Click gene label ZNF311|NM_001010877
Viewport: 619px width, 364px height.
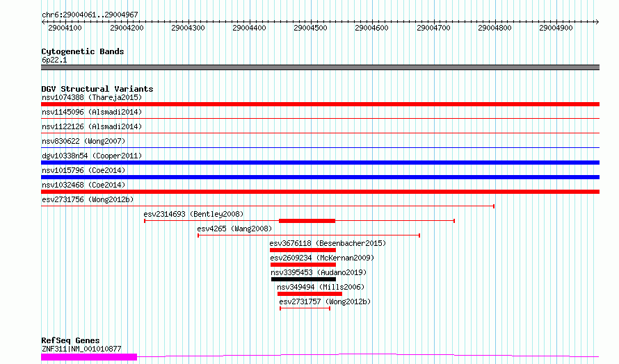(x=81, y=349)
